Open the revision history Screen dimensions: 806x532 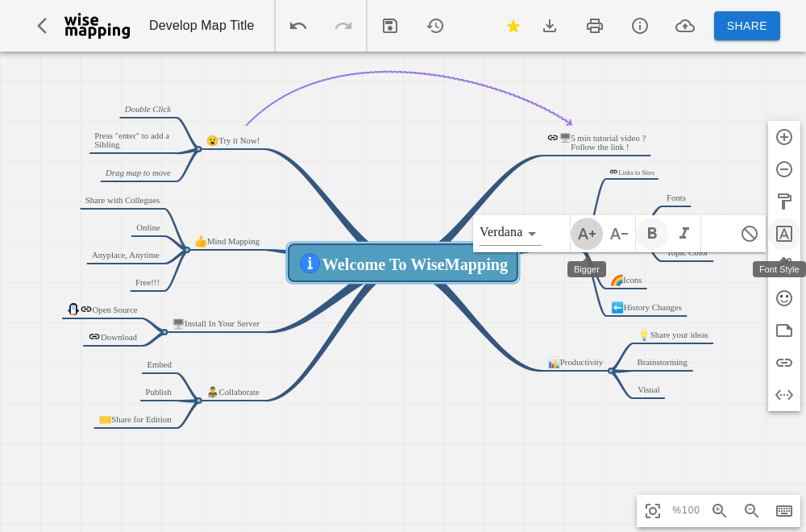[435, 26]
